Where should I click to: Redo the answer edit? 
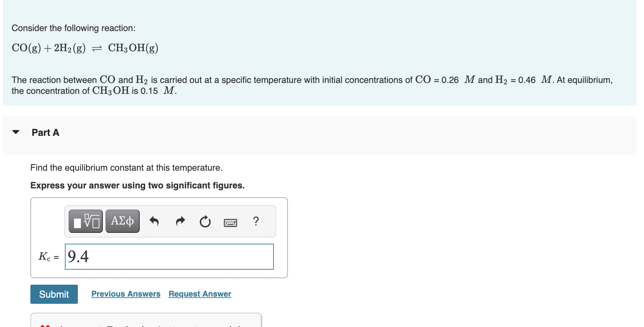[180, 221]
